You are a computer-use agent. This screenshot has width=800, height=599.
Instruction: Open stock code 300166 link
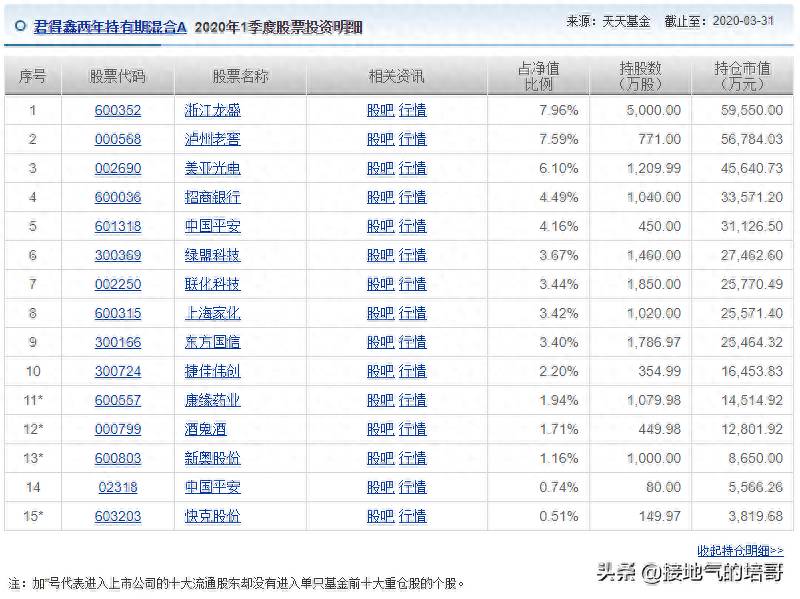point(118,342)
